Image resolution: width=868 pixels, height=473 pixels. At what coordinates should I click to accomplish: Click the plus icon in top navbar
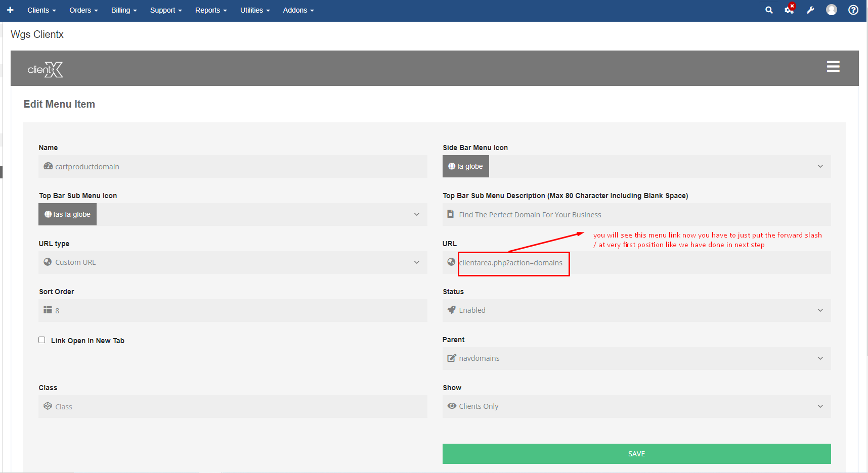[x=10, y=10]
